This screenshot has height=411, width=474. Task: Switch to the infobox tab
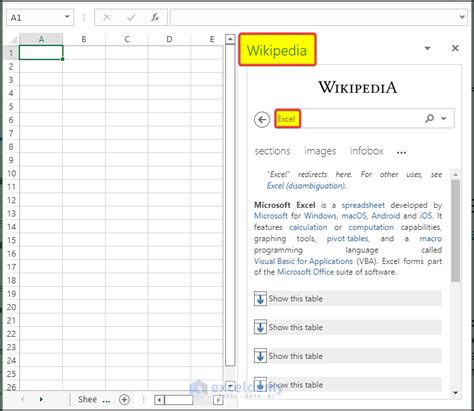coord(367,151)
